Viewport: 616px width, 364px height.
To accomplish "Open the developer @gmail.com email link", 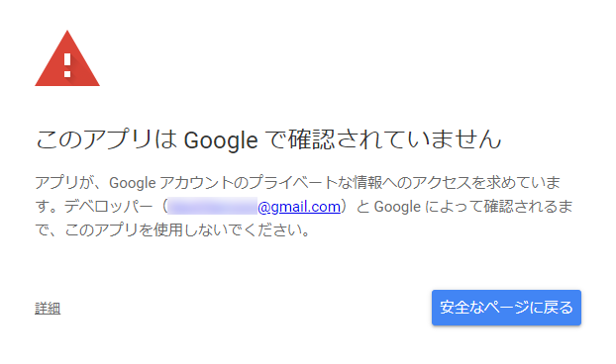I will tap(298, 207).
